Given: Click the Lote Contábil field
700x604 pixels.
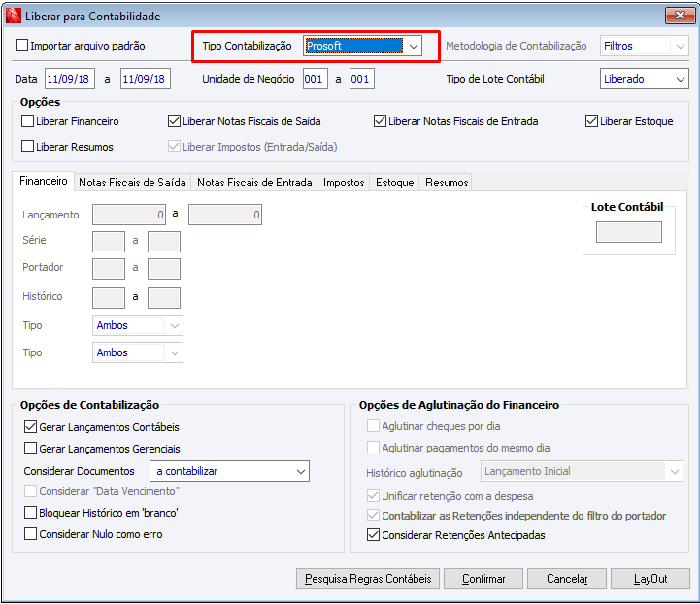Looking at the screenshot, I should [628, 233].
